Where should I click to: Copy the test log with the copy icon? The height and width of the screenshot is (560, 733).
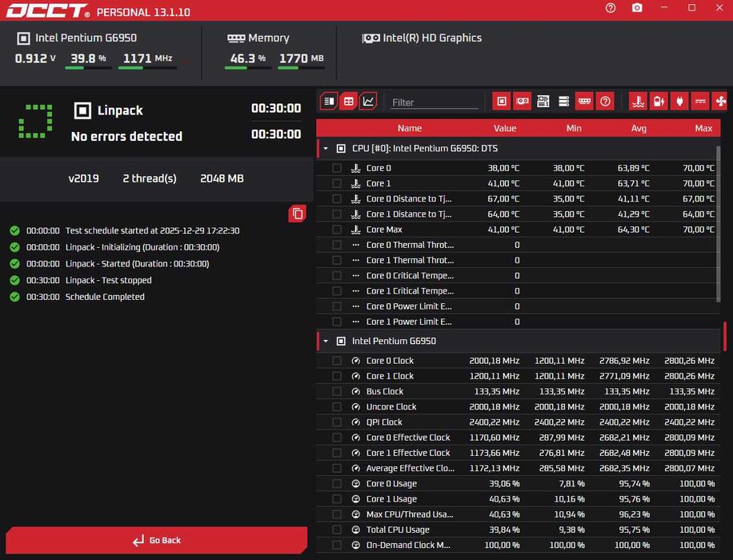[x=298, y=214]
